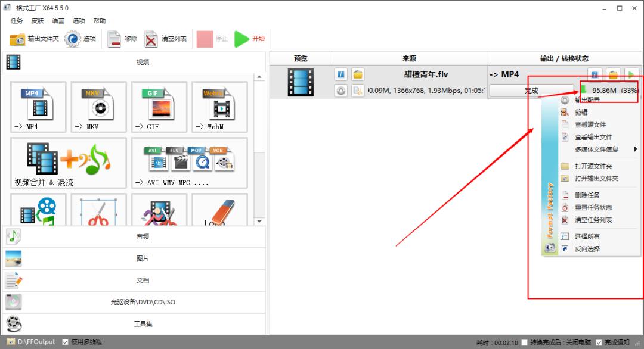Choose the -> WebM video format
644x349 pixels.
tap(219, 107)
